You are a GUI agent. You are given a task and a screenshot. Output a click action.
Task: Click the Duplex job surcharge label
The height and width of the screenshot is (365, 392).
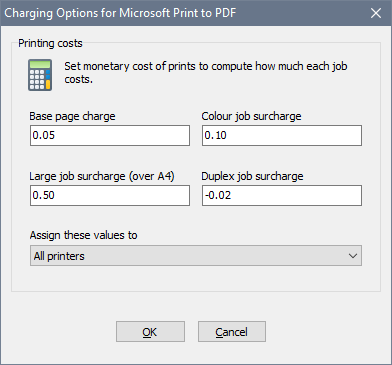(252, 176)
